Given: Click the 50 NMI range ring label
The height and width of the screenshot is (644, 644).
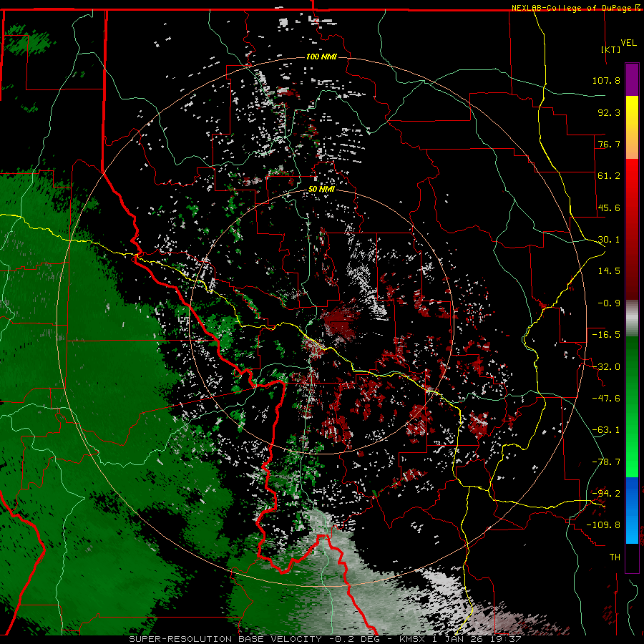Looking at the screenshot, I should pos(321,190).
